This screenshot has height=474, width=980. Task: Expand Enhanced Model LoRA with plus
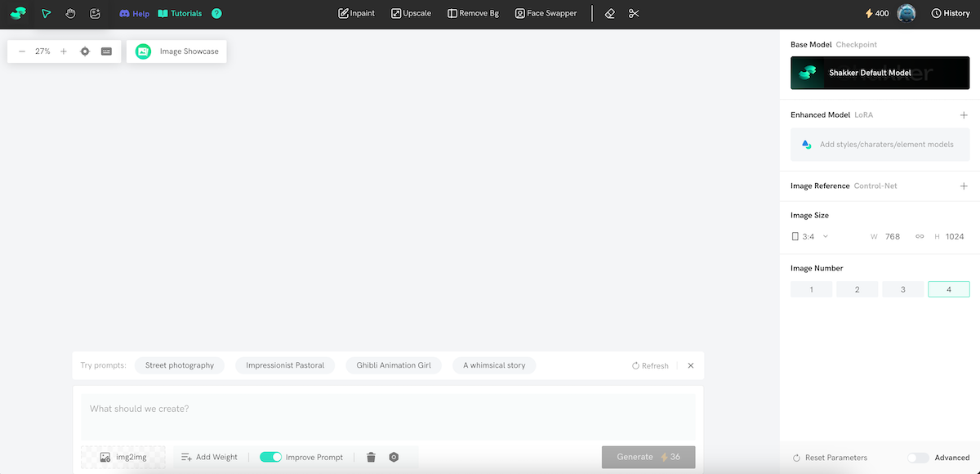pyautogui.click(x=964, y=115)
